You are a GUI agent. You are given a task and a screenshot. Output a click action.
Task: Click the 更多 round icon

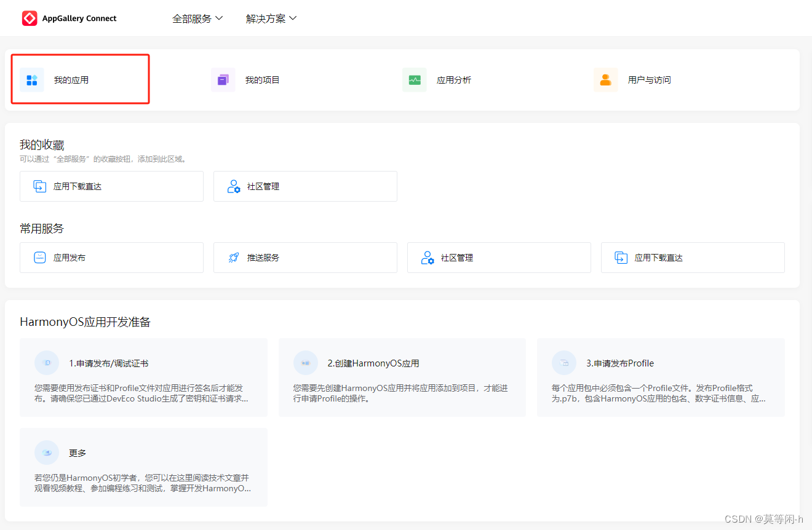(47, 453)
